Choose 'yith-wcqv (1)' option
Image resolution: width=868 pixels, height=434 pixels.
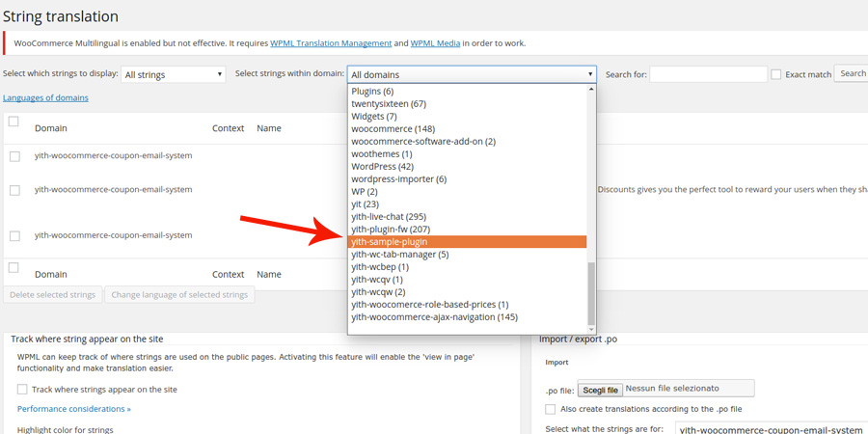(467, 280)
